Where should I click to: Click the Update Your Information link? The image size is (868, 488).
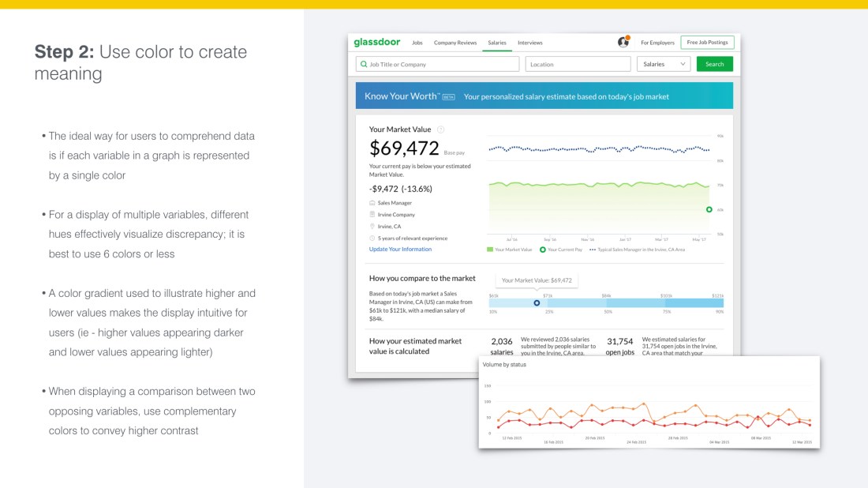coord(400,250)
